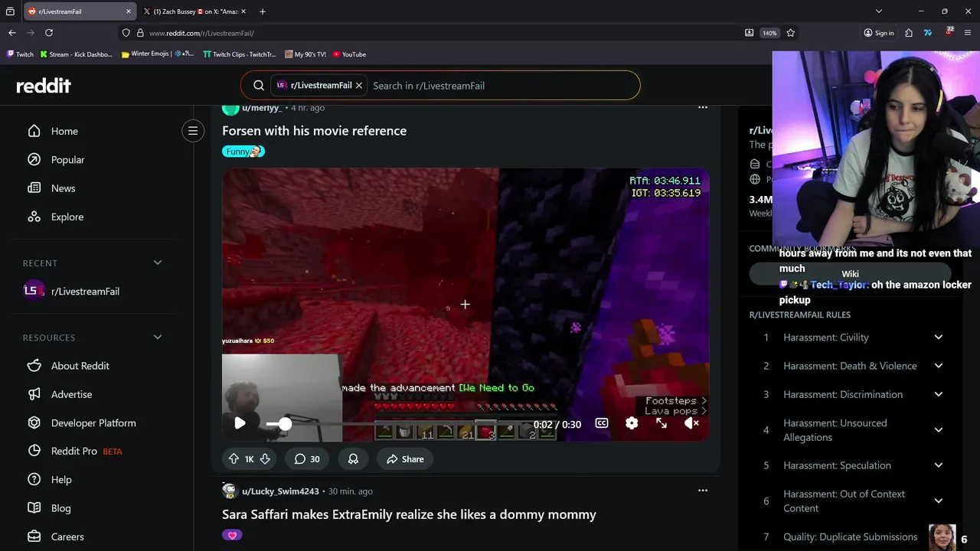Collapse the Recent section
Viewport: 980px width, 551px height.
coord(158,262)
